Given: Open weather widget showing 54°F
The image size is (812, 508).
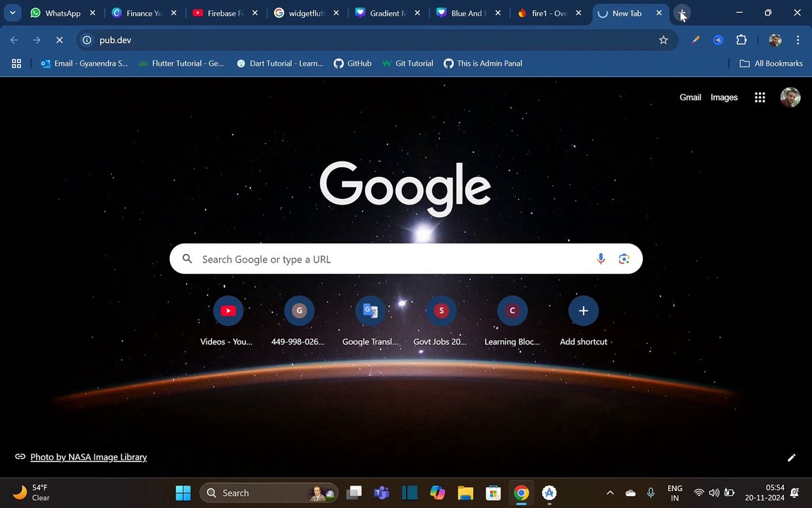Looking at the screenshot, I should (x=32, y=492).
